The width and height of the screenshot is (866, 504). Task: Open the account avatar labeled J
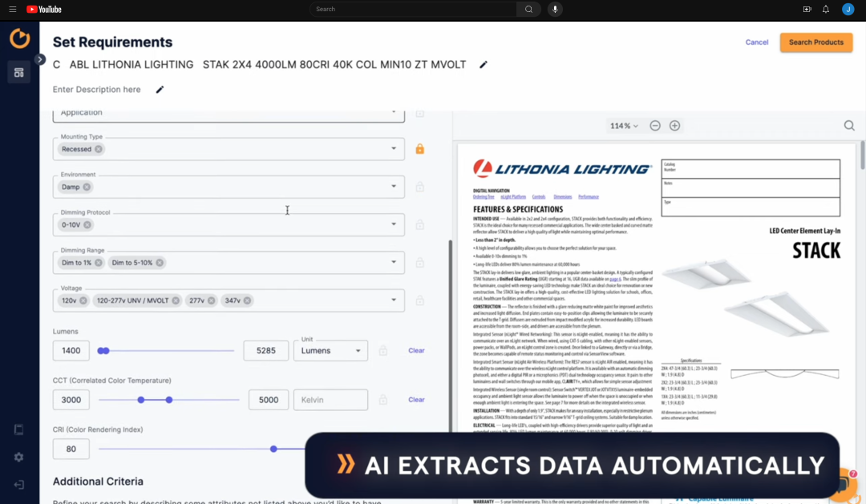(x=848, y=10)
